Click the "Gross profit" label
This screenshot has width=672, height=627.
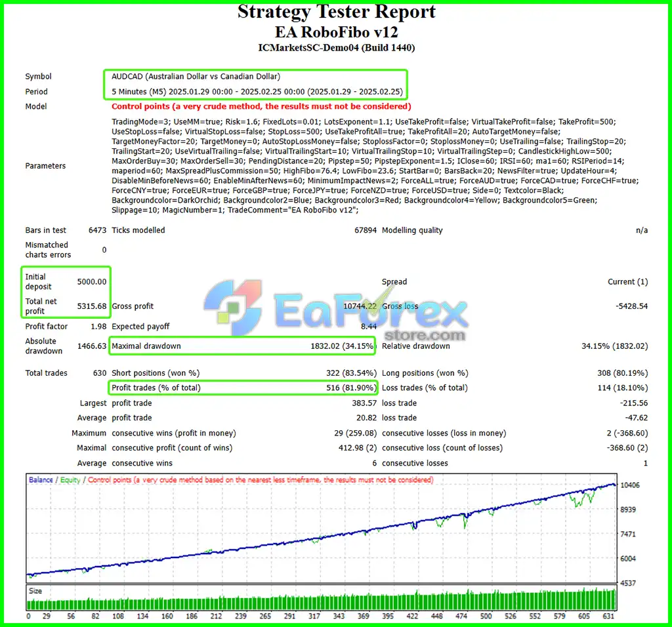click(x=133, y=306)
